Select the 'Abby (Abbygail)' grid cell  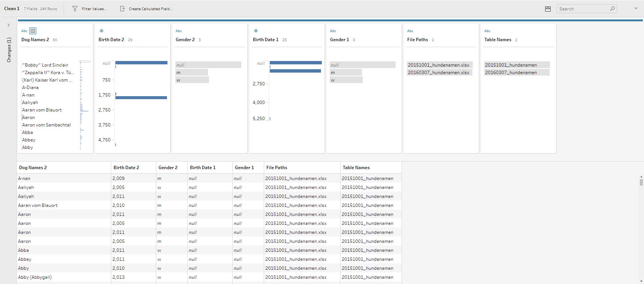[x=64, y=277]
